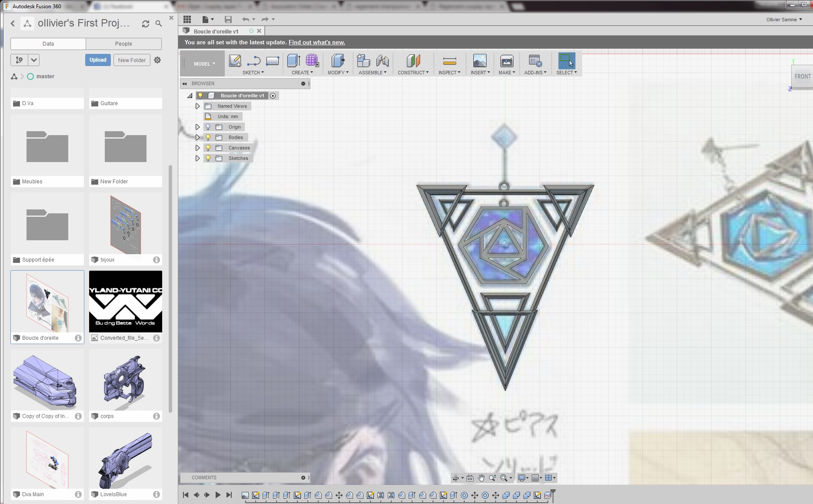This screenshot has width=813, height=504.
Task: Click the Make 3D print icon
Action: tap(506, 61)
